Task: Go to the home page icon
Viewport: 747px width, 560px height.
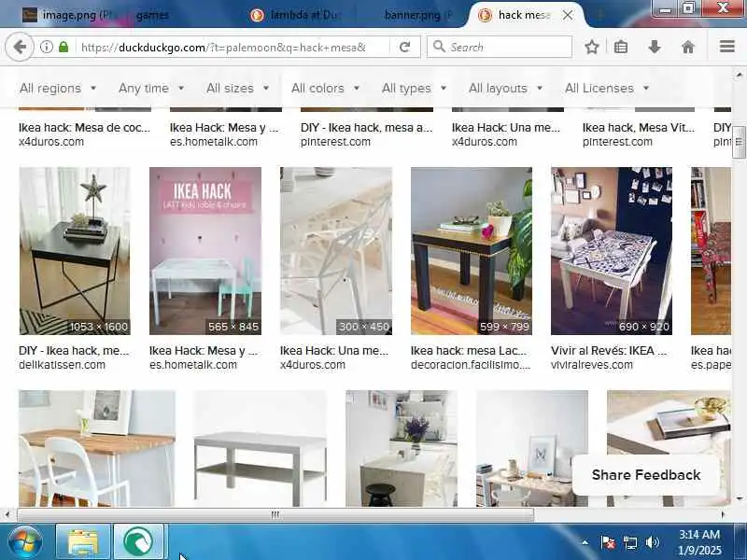Action: point(688,47)
